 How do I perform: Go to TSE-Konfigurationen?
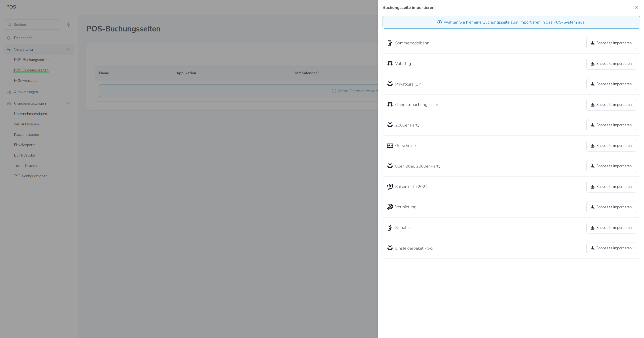click(x=30, y=176)
